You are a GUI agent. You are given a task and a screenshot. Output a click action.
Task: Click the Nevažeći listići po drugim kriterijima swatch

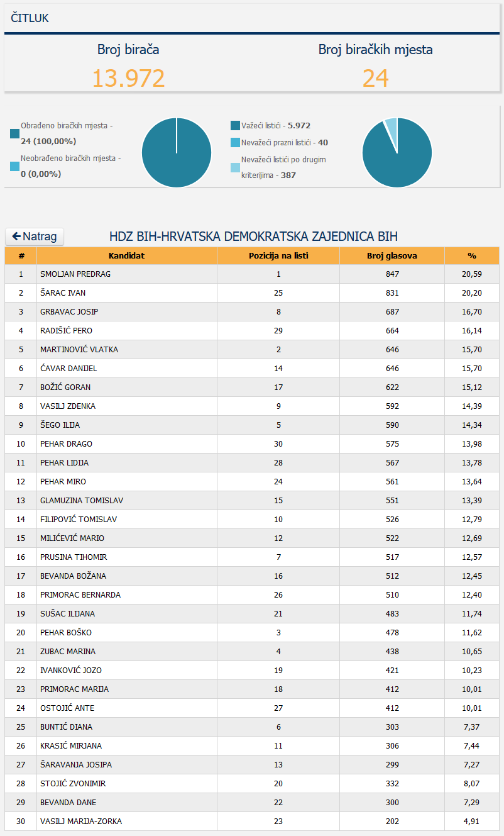pos(236,167)
